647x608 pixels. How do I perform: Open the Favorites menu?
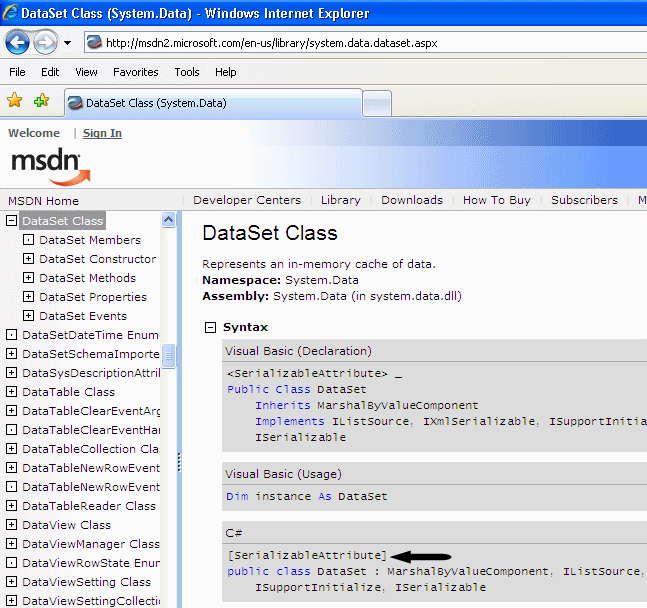(136, 72)
